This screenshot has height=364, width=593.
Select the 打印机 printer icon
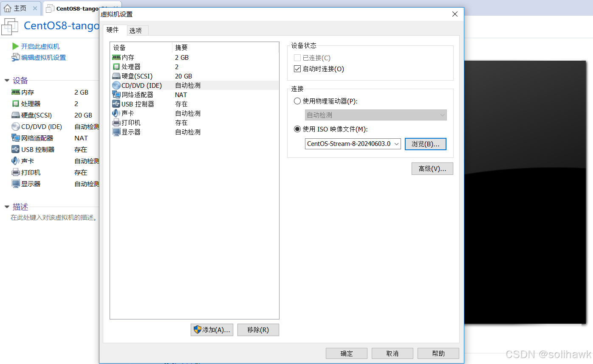116,123
